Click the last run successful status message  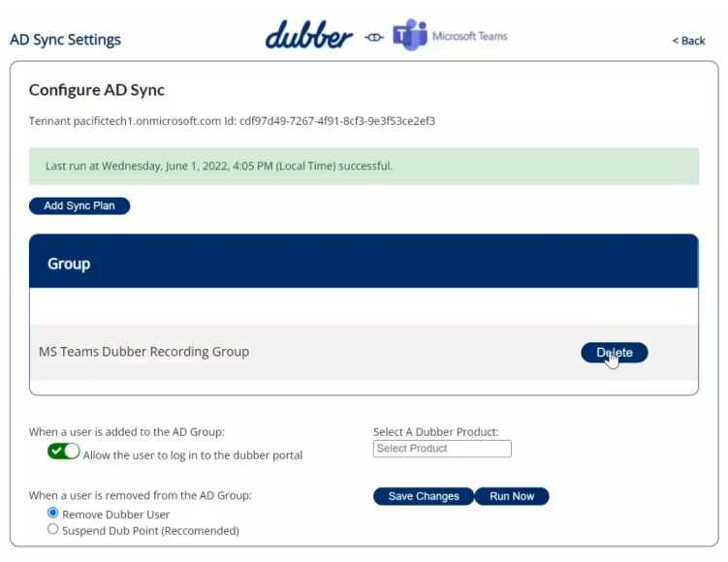(364, 166)
